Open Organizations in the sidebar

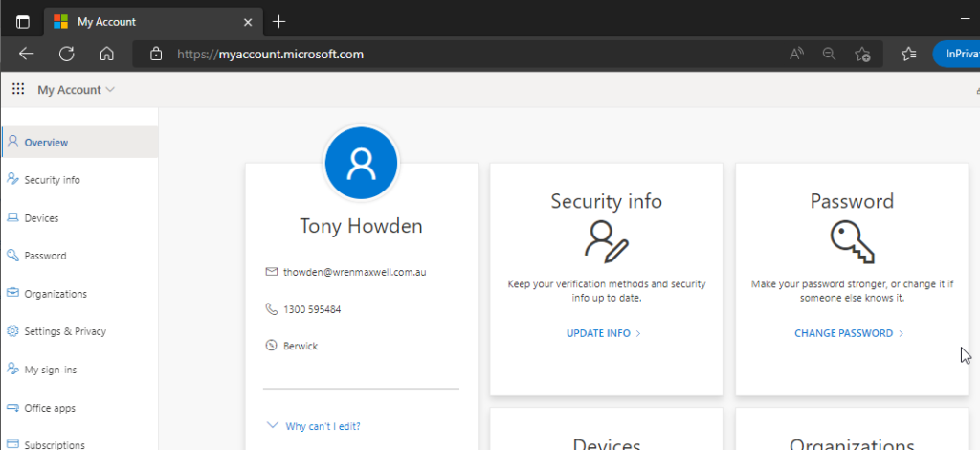pos(80,294)
